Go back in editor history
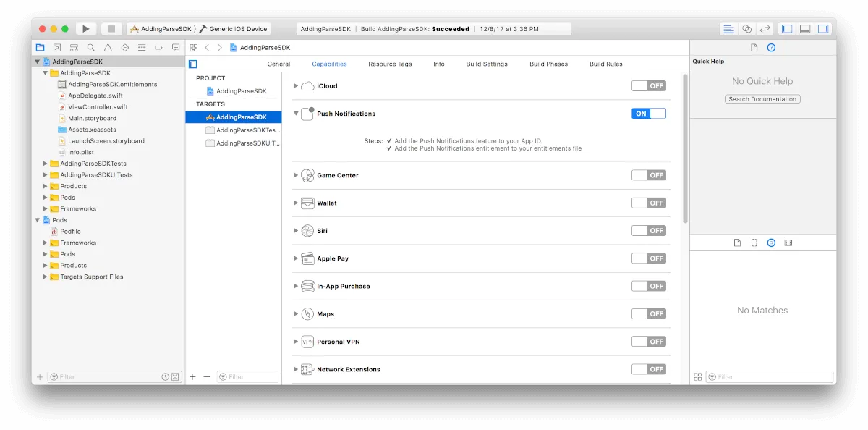Viewport: 868px width, 430px height. click(x=207, y=47)
